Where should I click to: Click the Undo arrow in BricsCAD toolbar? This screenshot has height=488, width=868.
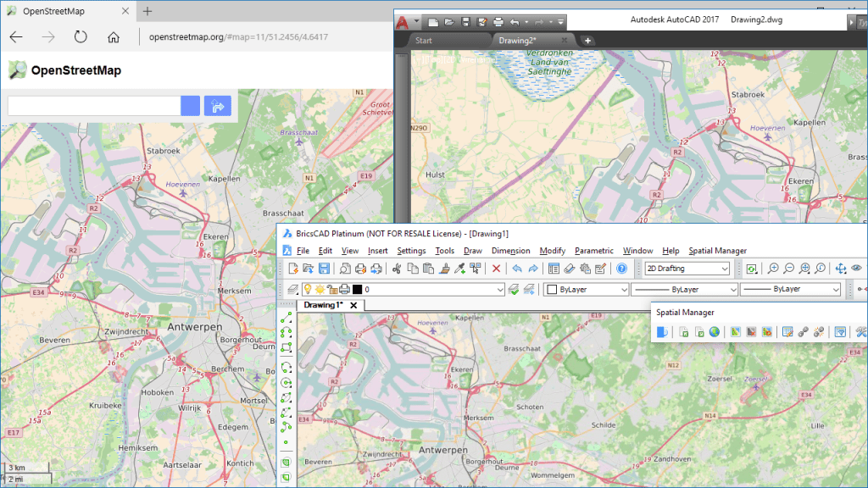tap(516, 269)
